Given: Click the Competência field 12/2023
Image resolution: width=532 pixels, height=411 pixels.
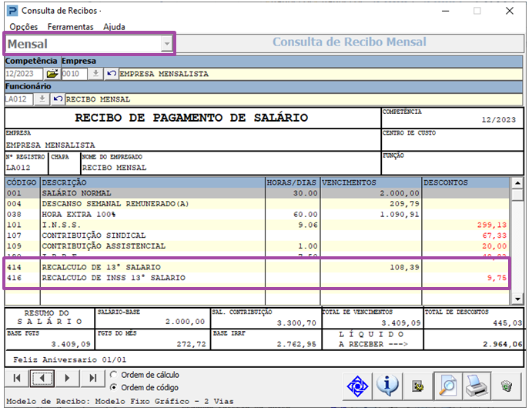Looking at the screenshot, I should 24,74.
